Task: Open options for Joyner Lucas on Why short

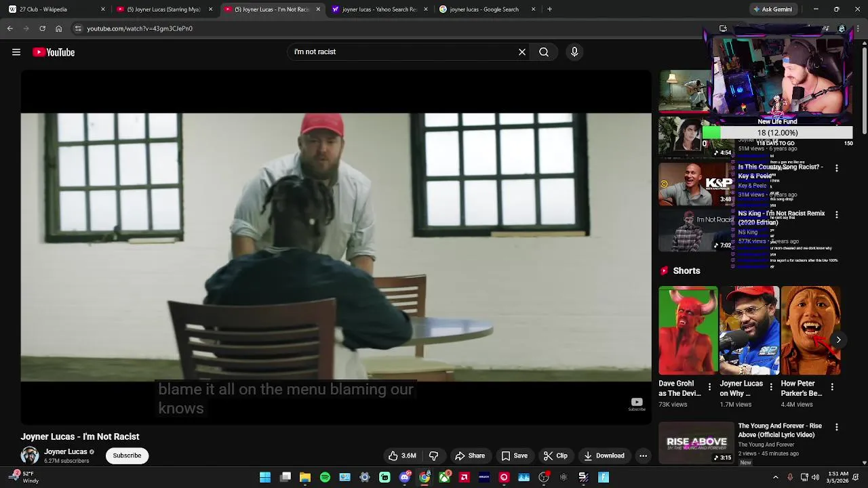Action: (771, 387)
